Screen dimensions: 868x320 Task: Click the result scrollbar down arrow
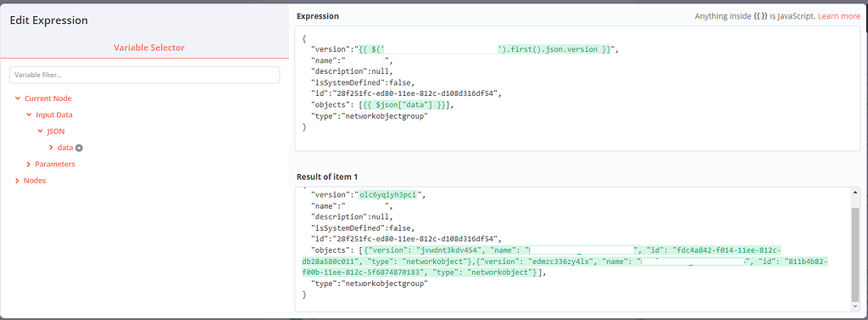point(855,307)
